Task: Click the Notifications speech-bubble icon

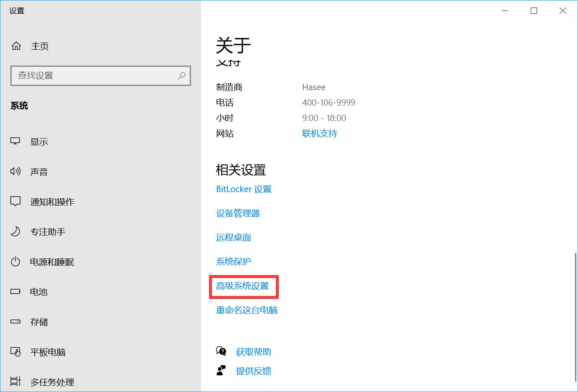Action: tap(15, 201)
